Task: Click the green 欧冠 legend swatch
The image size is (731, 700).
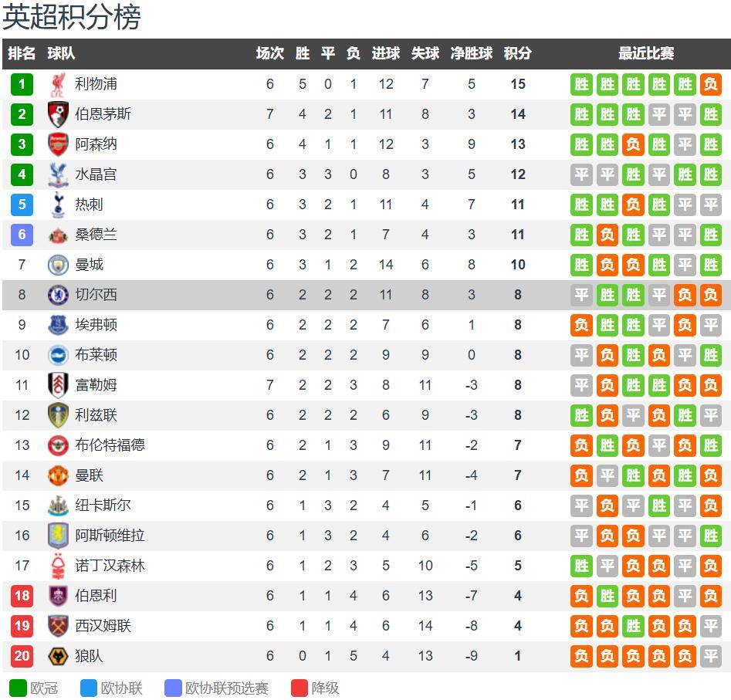Action: pyautogui.click(x=18, y=688)
